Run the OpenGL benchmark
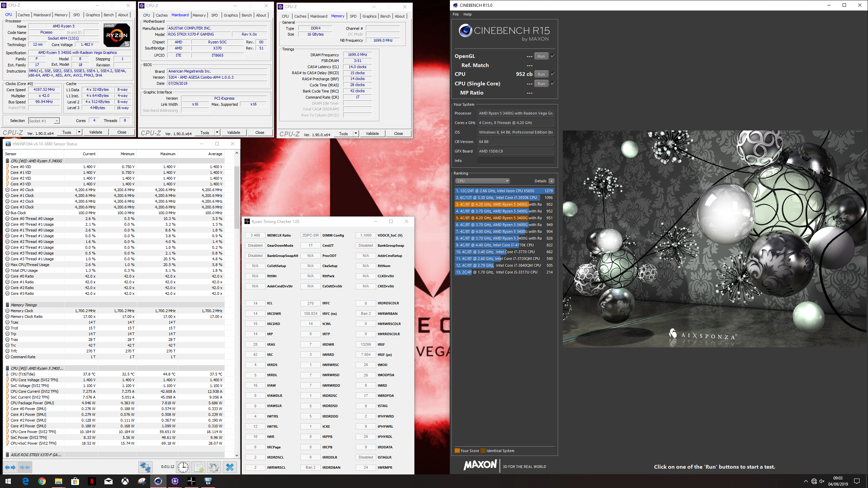 [541, 56]
